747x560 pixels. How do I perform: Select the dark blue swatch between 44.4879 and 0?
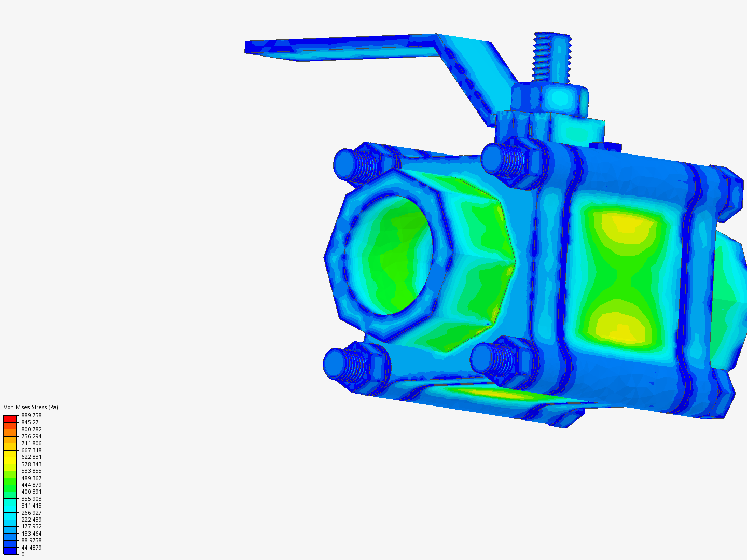click(10, 551)
